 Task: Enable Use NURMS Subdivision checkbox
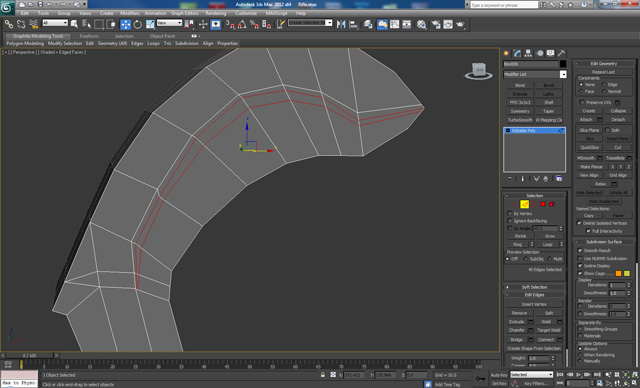(580, 258)
